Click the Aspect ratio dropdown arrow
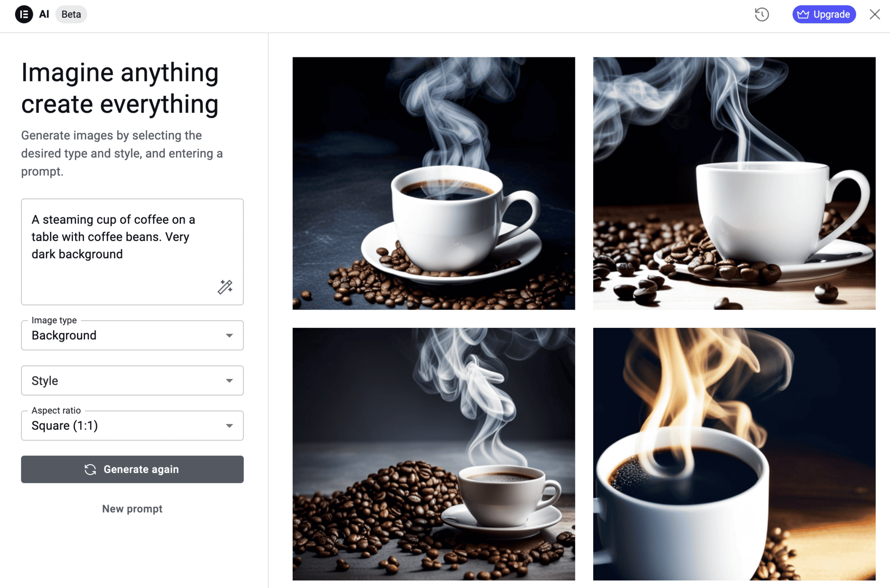 coord(229,426)
